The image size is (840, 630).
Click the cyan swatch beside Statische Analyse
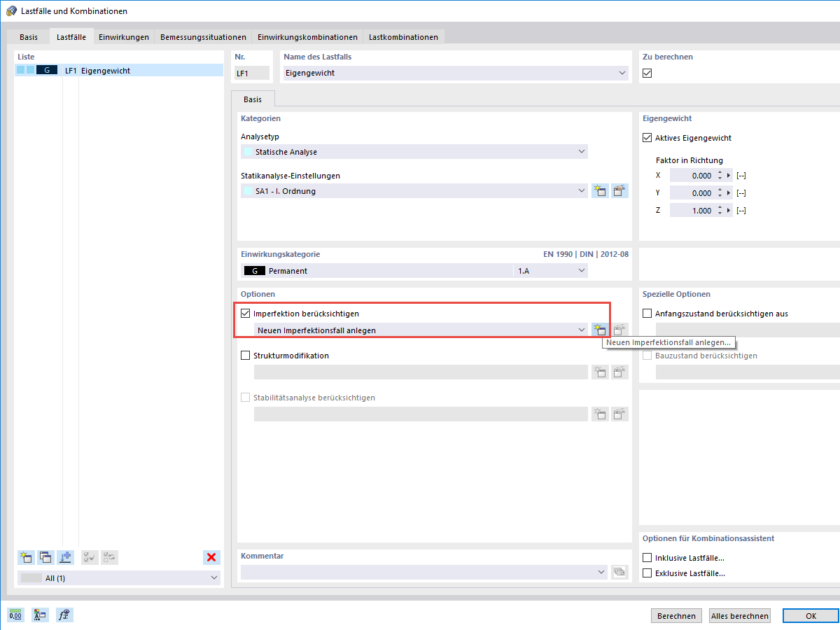pyautogui.click(x=248, y=152)
